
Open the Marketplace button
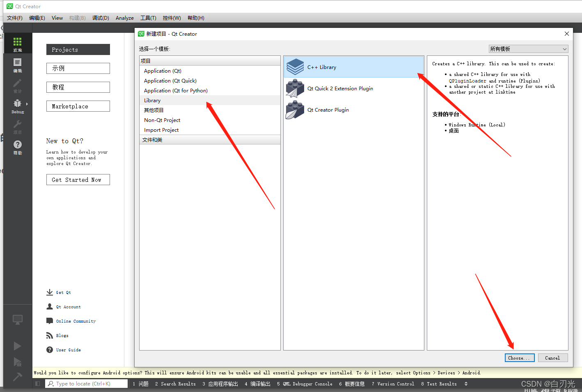pyautogui.click(x=78, y=106)
